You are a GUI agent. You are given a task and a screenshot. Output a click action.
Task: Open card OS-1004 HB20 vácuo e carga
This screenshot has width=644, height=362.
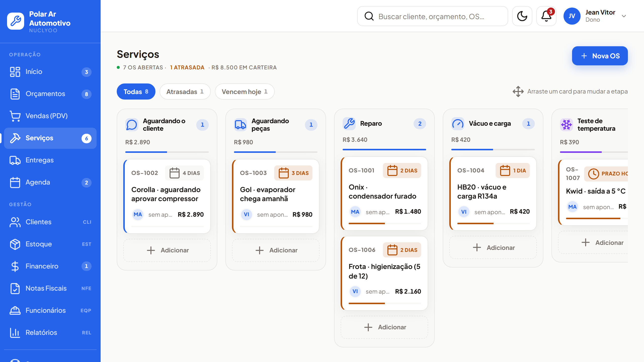tap(493, 194)
